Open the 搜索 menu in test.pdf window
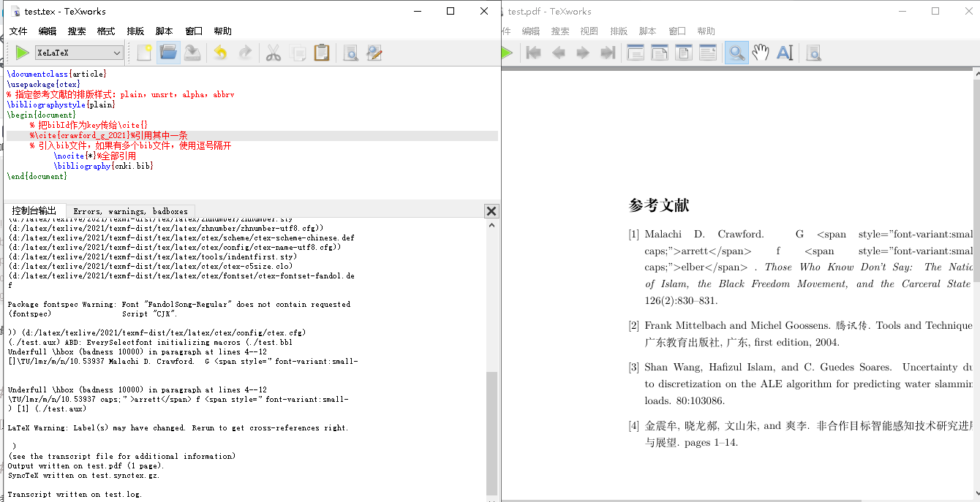This screenshot has height=502, width=980. [x=560, y=31]
